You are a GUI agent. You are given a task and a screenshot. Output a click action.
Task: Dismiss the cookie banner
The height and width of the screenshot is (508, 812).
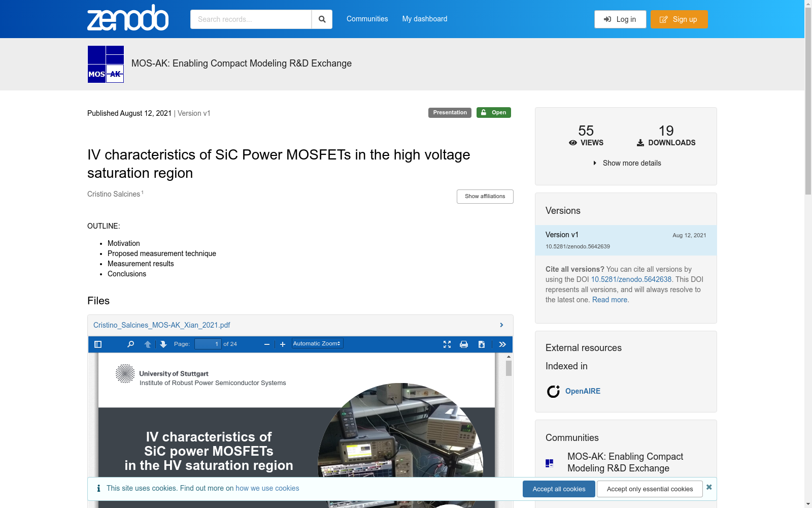pos(709,487)
